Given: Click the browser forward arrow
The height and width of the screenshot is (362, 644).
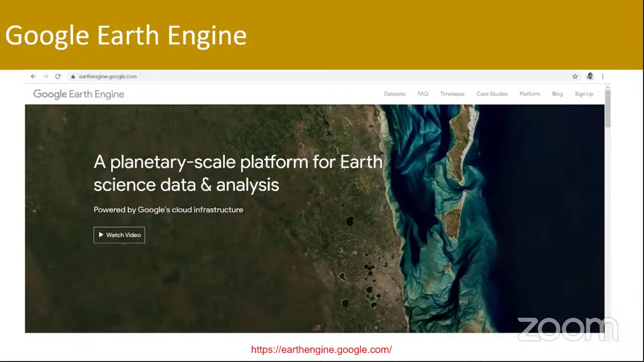Looking at the screenshot, I should [x=45, y=76].
